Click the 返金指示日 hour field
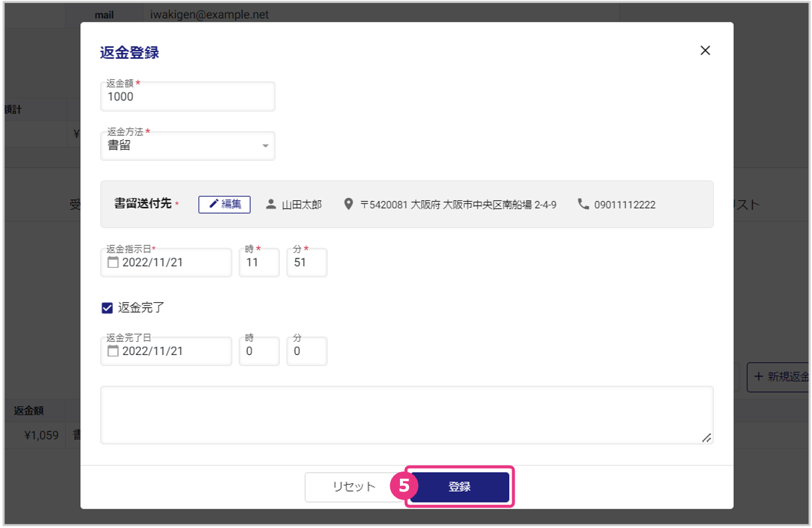812x528 pixels. (259, 263)
